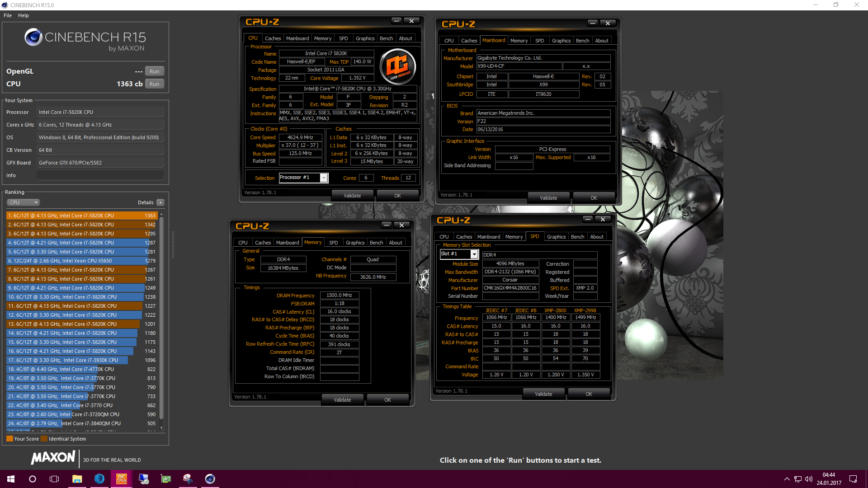Click the motherboard model X99-UD4-CF
This screenshot has width=868, height=488.
pyautogui.click(x=519, y=66)
